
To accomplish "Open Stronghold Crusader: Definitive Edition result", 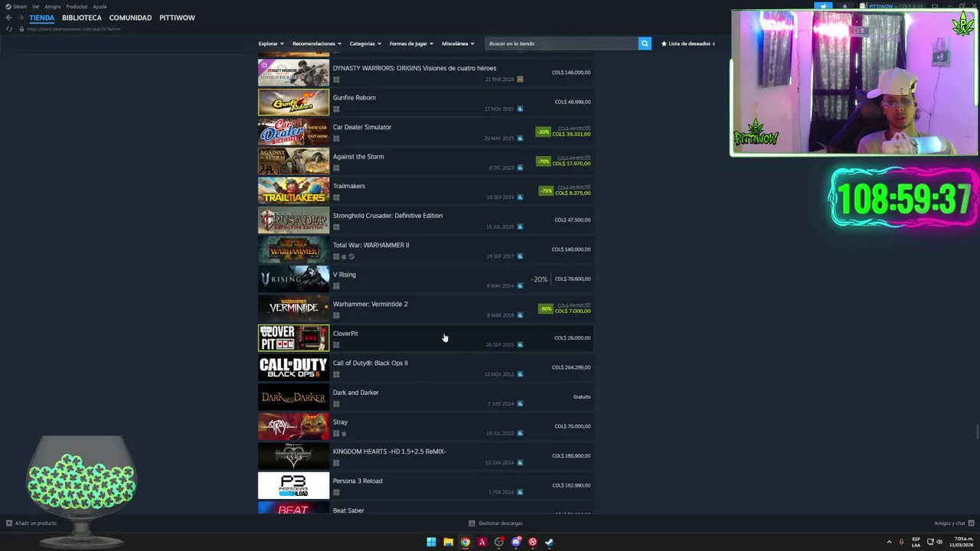I will (x=425, y=220).
